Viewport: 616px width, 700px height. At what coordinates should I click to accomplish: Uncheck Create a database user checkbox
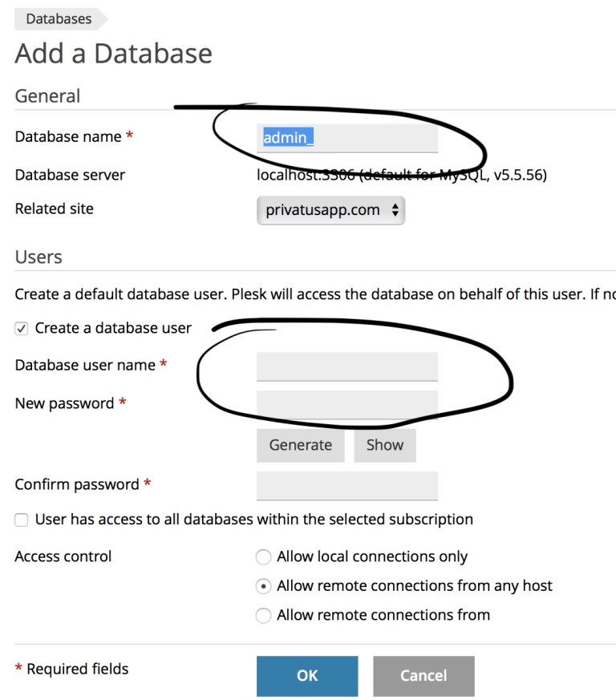22,329
